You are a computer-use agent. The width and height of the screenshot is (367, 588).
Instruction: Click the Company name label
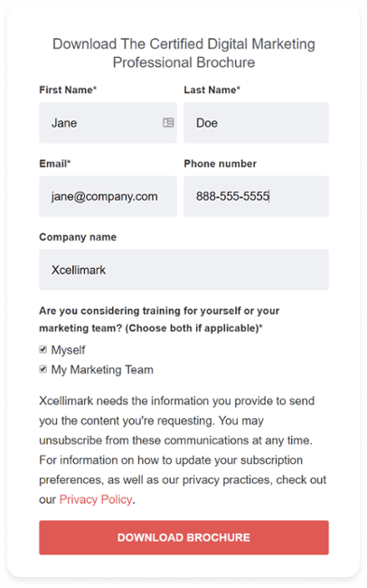pos(78,237)
